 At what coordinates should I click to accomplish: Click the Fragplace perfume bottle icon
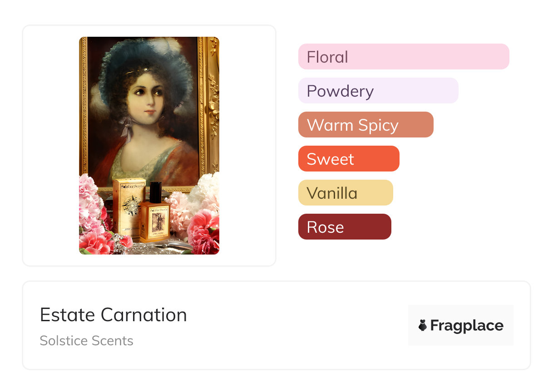point(423,325)
